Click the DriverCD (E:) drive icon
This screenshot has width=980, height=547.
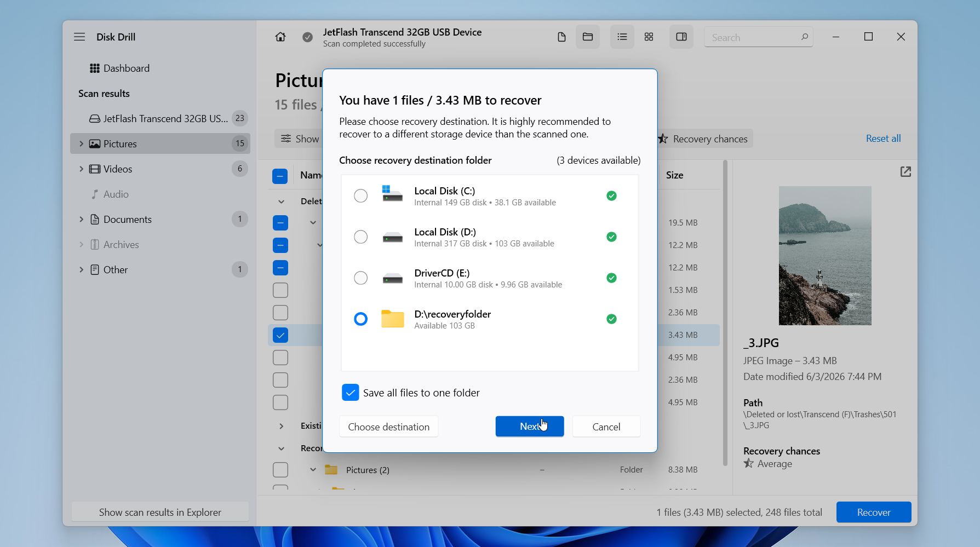pyautogui.click(x=392, y=278)
